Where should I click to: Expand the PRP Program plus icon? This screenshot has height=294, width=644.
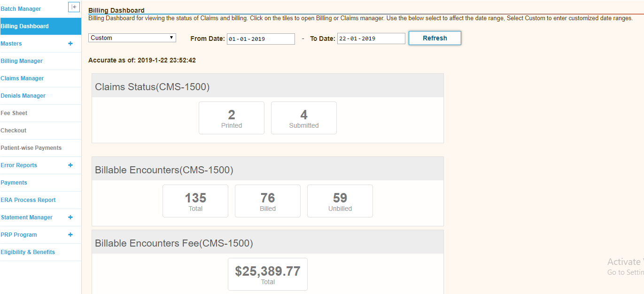pyautogui.click(x=70, y=235)
